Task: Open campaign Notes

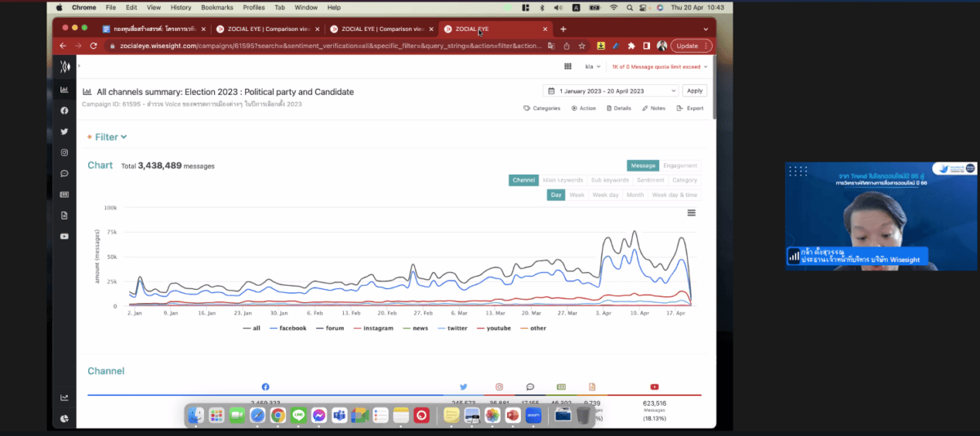Action: [x=654, y=109]
